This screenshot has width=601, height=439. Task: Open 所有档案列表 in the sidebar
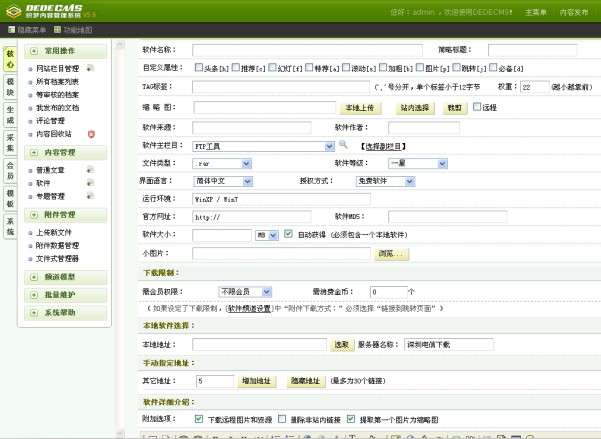point(57,82)
